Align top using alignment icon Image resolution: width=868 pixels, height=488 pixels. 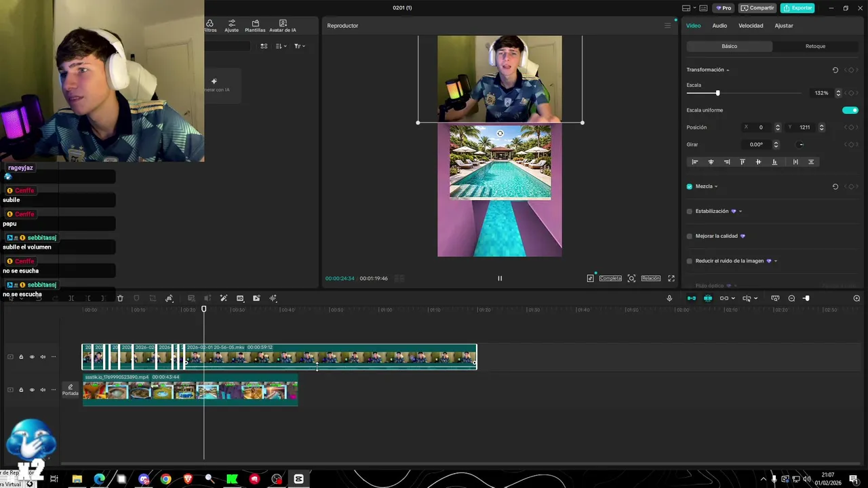coord(743,162)
